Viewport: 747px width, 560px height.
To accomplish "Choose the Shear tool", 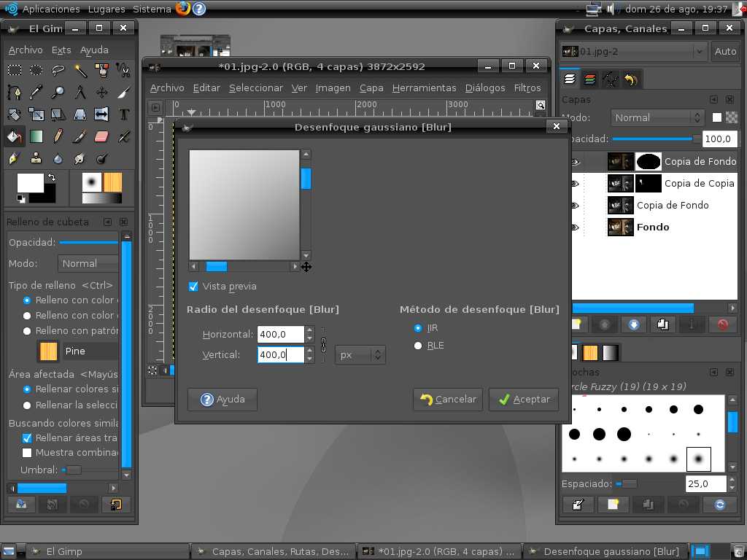I will coord(58,114).
